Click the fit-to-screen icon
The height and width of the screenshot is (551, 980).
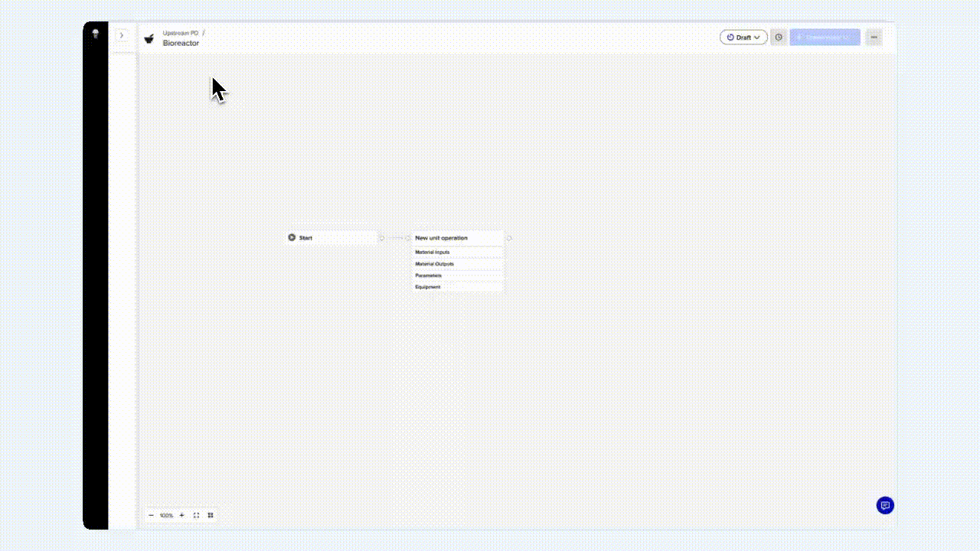click(196, 516)
